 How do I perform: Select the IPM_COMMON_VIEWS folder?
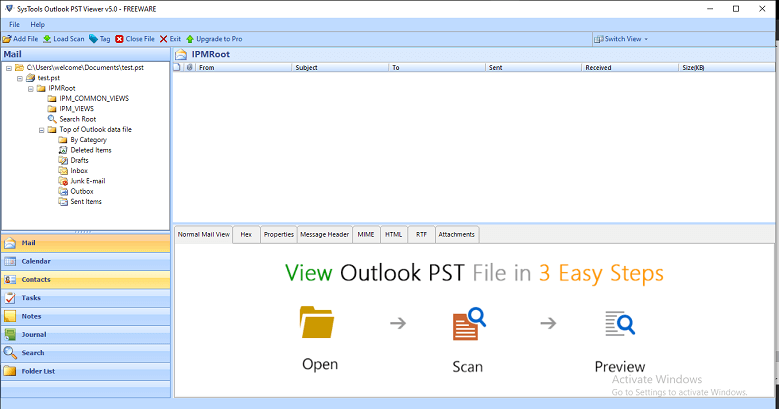(x=94, y=98)
